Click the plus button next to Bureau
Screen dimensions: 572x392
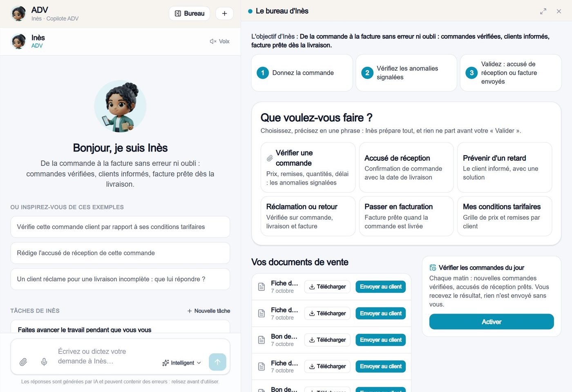tap(224, 13)
